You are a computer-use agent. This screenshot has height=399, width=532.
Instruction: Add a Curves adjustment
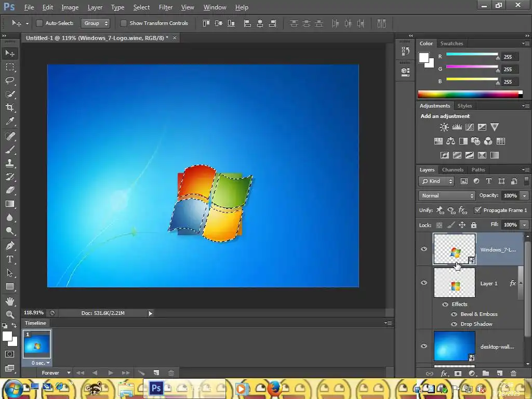[x=470, y=127]
